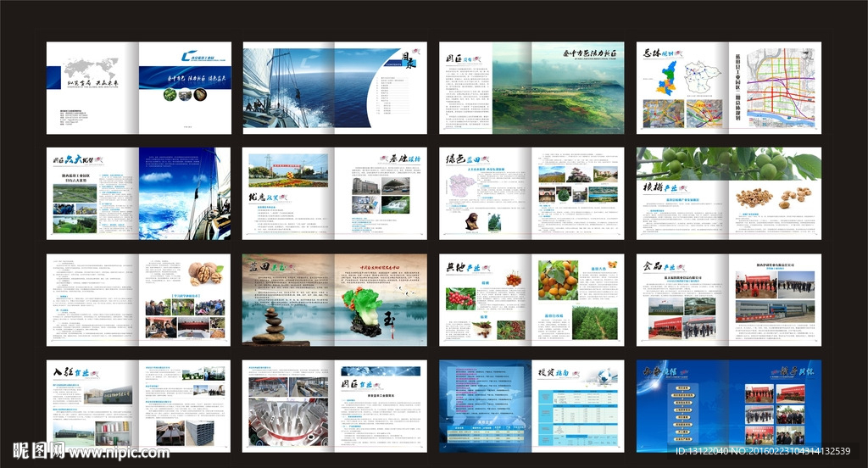Select the 目录 contents spread with the sailboat
The image size is (868, 468).
(334, 87)
